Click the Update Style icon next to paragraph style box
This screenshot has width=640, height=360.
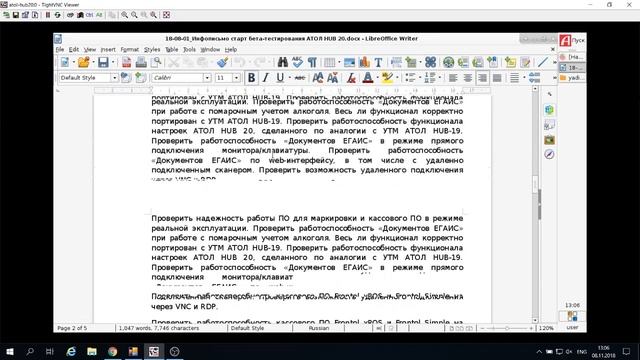pyautogui.click(x=126, y=78)
